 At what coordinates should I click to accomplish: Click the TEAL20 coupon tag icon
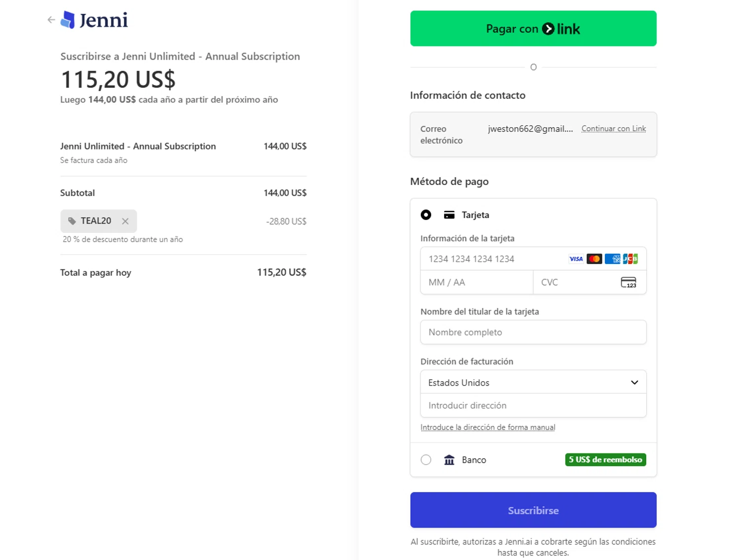pyautogui.click(x=72, y=221)
